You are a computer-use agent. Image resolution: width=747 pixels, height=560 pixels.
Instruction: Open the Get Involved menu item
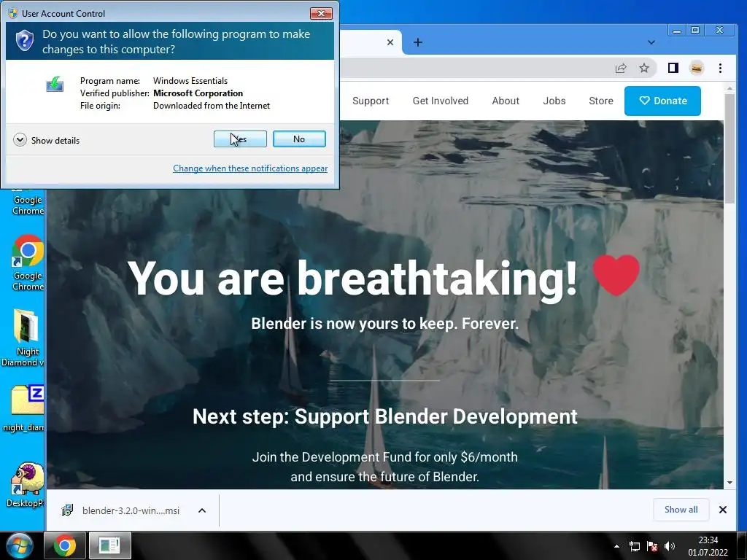(x=441, y=101)
